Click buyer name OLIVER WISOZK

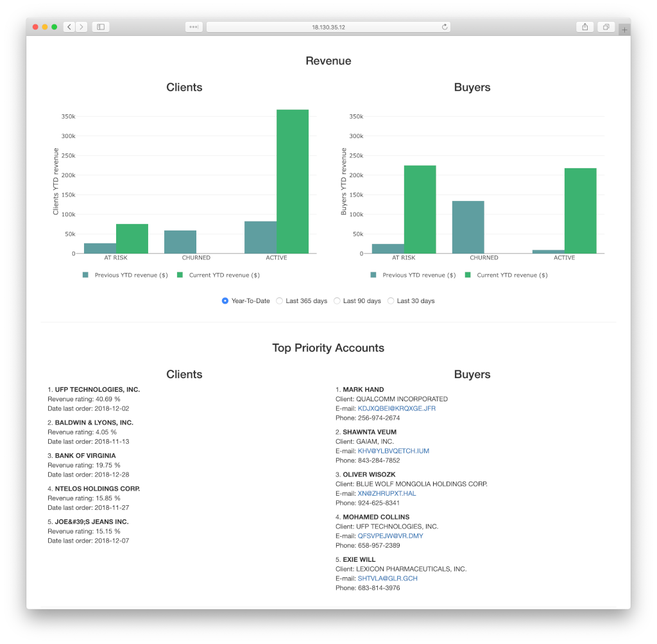(x=369, y=474)
